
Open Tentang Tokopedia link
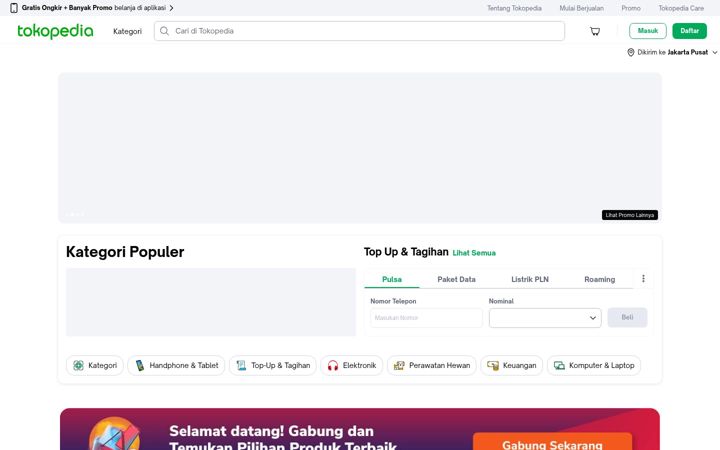[514, 8]
